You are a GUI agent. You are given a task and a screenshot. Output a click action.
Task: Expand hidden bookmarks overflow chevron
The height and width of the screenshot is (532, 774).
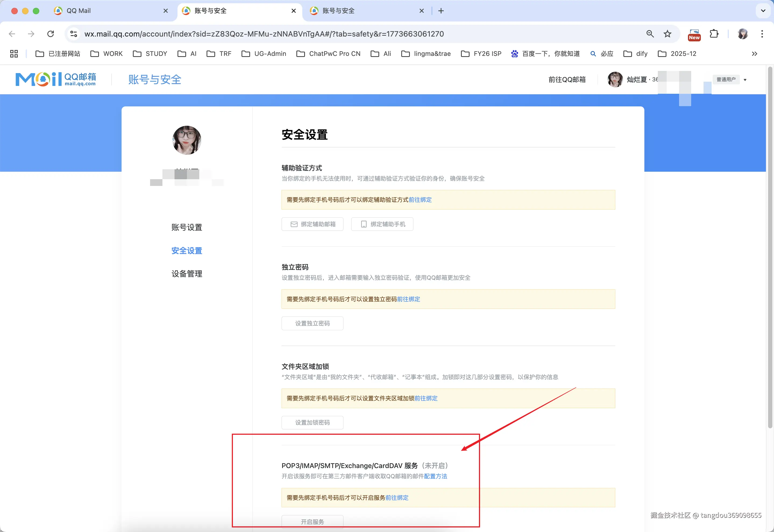pos(755,54)
